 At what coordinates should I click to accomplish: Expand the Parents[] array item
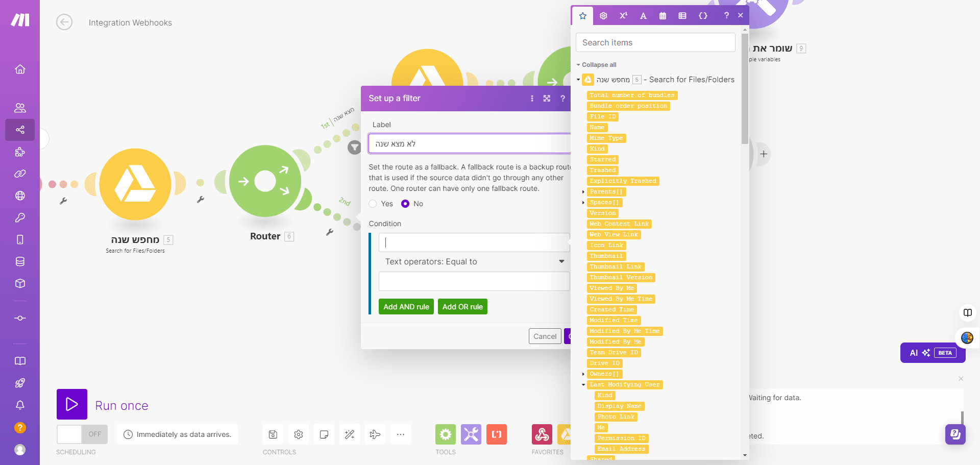point(583,192)
